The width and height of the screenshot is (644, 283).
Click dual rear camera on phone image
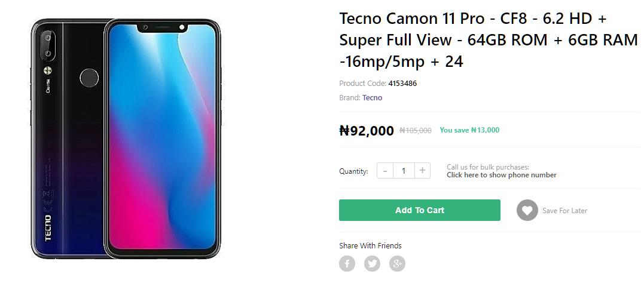[47, 47]
